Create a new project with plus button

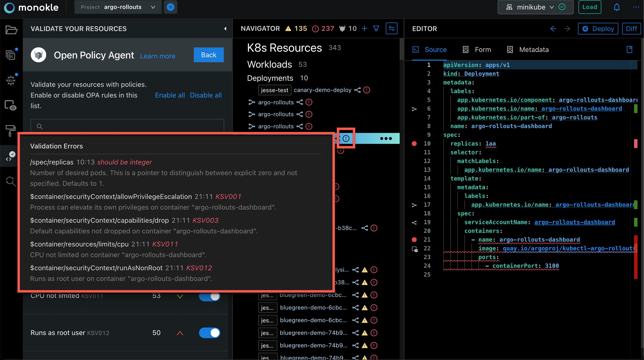pyautogui.click(x=171, y=7)
